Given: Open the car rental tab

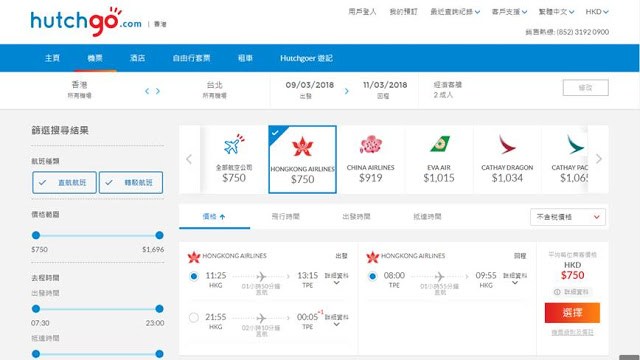Looking at the screenshot, I should point(245,58).
